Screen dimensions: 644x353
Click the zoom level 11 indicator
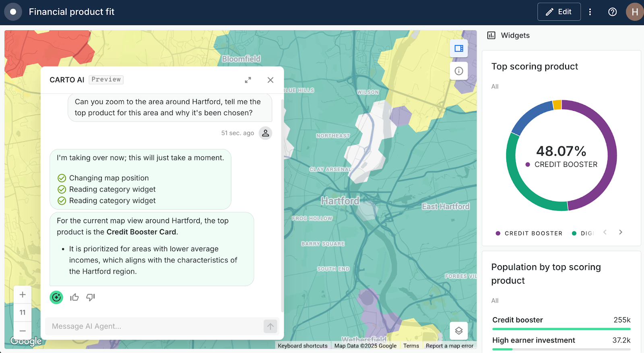tap(23, 312)
